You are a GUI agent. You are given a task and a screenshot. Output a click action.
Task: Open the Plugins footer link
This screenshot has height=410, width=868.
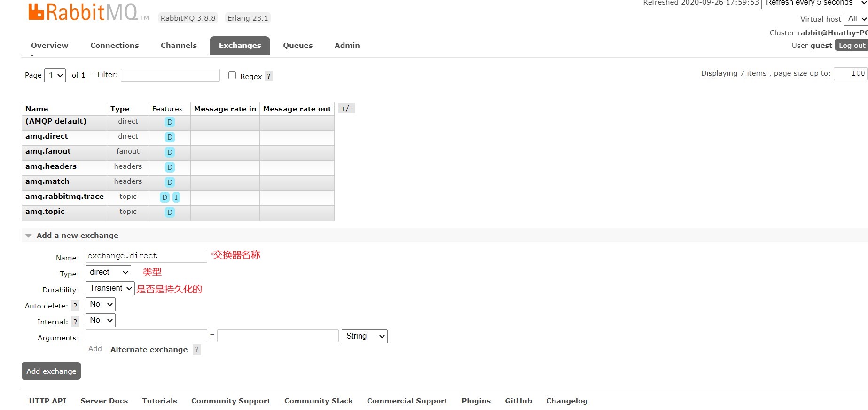[476, 401]
